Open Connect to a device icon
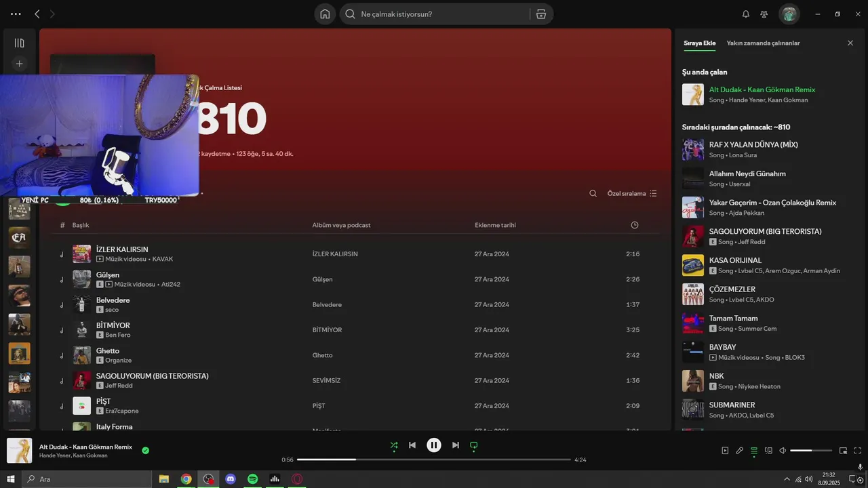 (768, 450)
